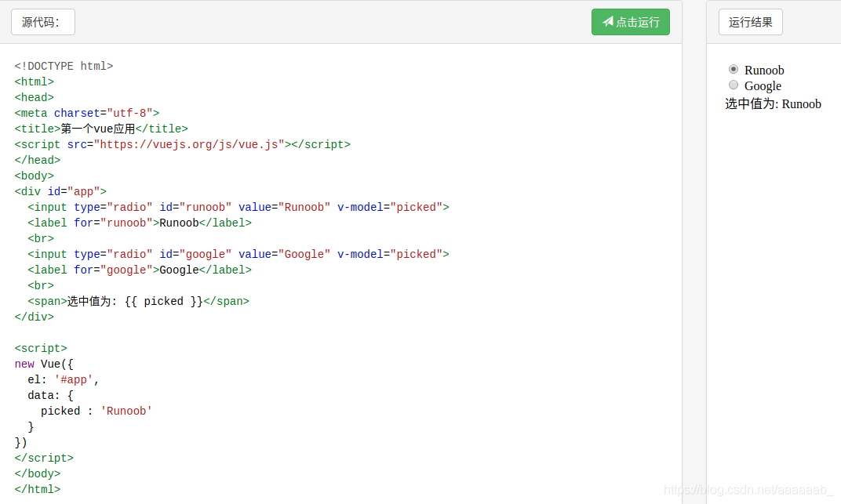Image resolution: width=841 pixels, height=504 pixels.
Task: Click the blog.csdn.net watermark link
Action: 748,490
